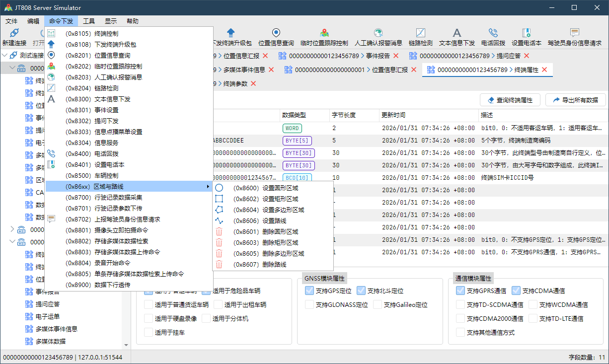Viewport: 609px width, 364px height.
Task: Click the 人工确认报警消息 toolbar icon
Action: 379,33
